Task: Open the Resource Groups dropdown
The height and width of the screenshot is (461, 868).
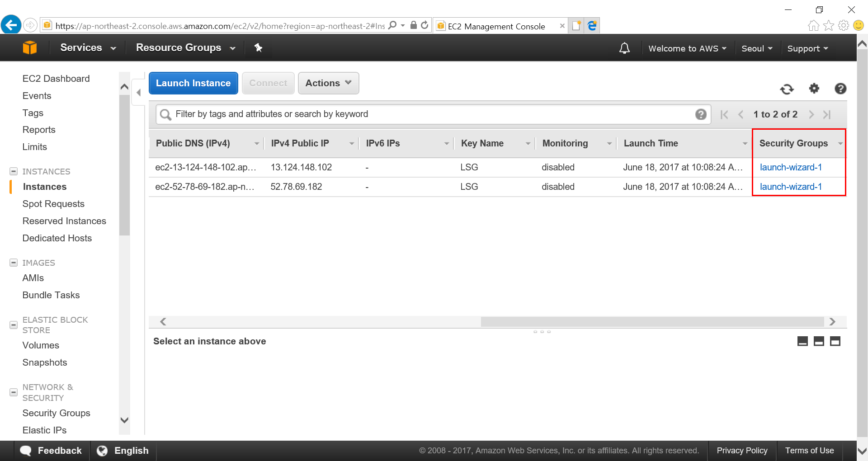Action: [186, 47]
